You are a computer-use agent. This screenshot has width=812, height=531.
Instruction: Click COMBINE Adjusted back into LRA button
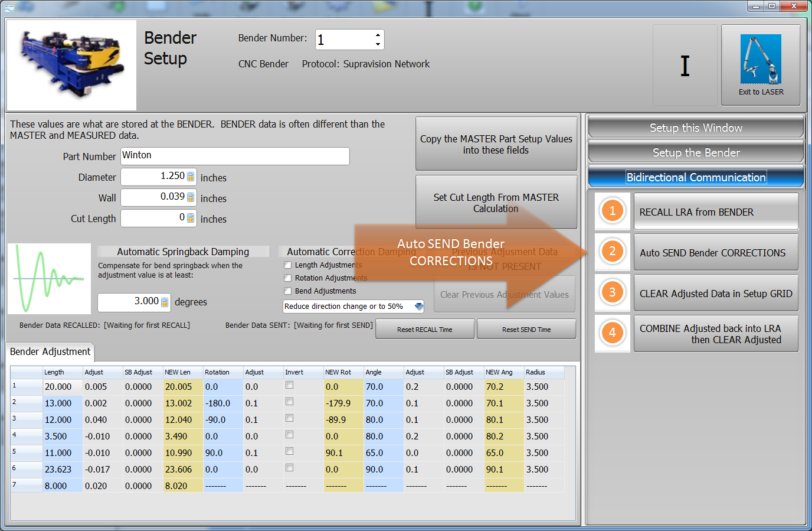pyautogui.click(x=716, y=334)
